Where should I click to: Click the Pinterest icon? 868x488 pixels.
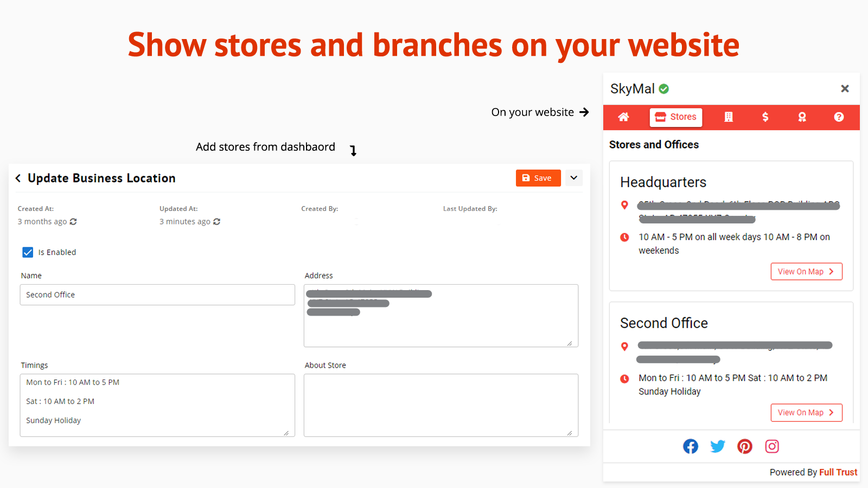click(x=744, y=446)
